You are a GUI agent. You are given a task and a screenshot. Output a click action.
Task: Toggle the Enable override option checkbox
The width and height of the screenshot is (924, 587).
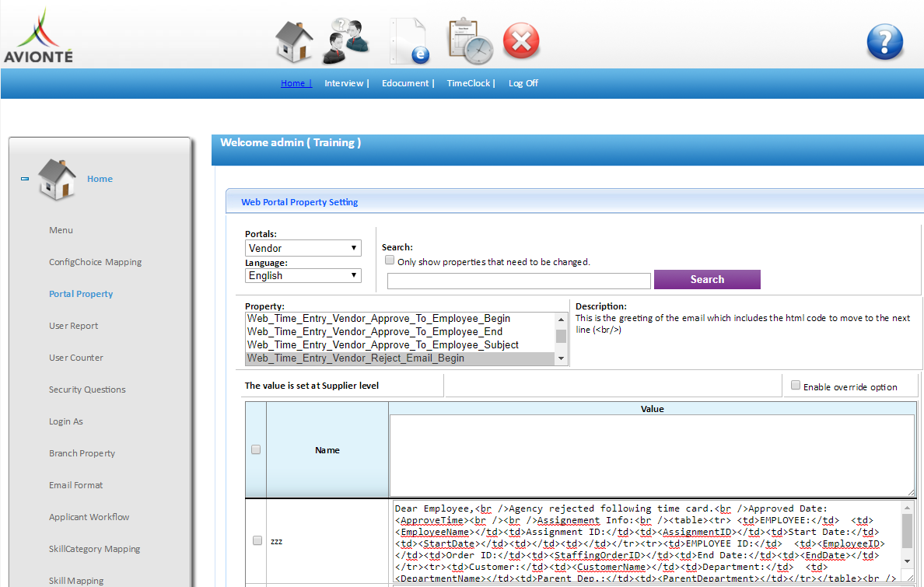[796, 385]
